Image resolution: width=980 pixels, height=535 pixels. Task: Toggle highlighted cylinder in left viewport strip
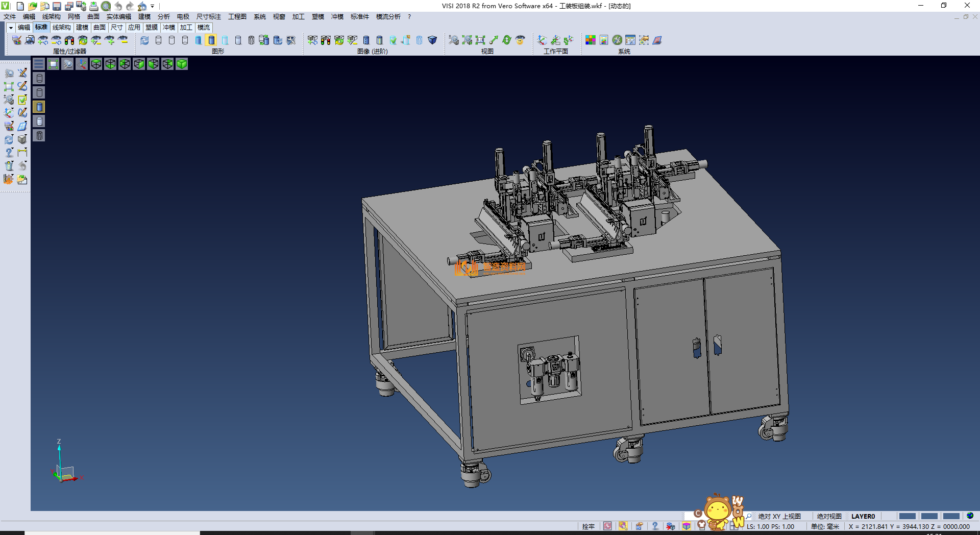(39, 107)
